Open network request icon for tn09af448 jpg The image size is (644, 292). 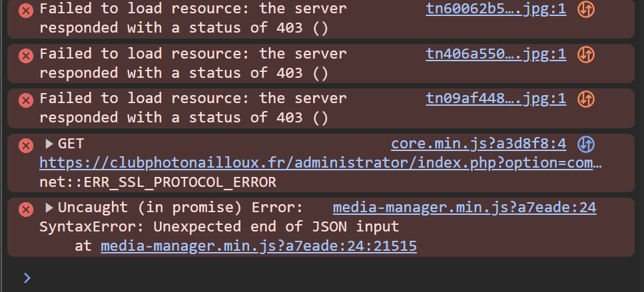click(586, 99)
